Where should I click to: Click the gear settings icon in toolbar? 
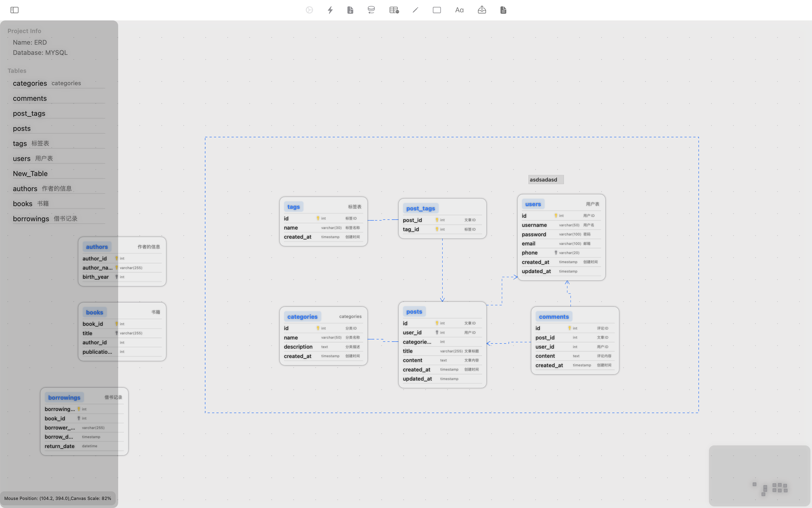click(x=309, y=10)
